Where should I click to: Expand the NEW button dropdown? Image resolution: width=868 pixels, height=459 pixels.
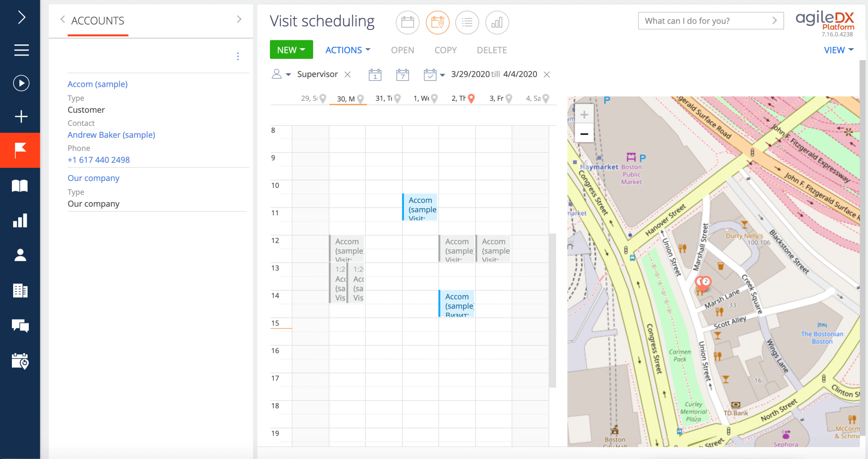291,50
